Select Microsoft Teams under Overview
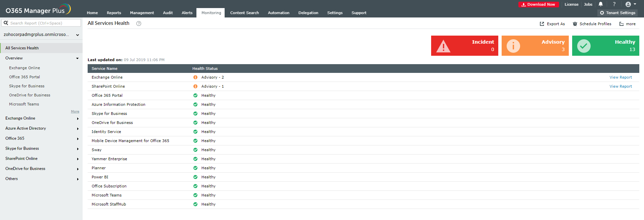Image resolution: width=644 pixels, height=220 pixels. click(x=24, y=104)
